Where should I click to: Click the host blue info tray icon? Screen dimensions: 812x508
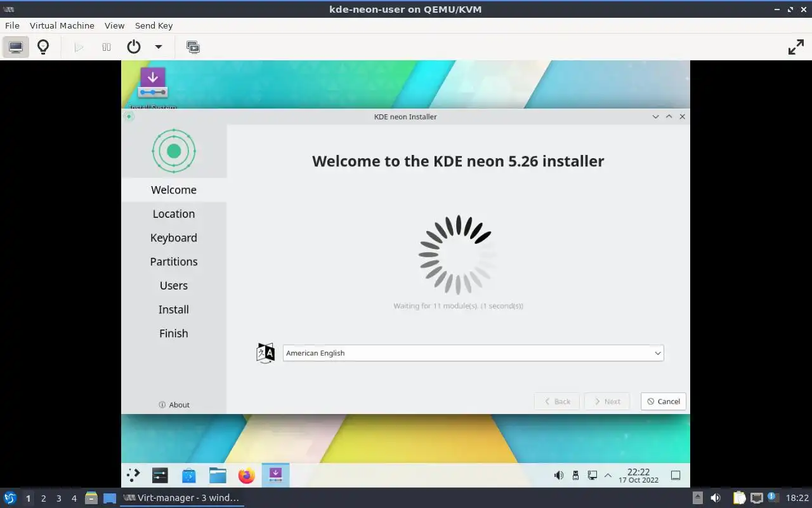tap(773, 497)
